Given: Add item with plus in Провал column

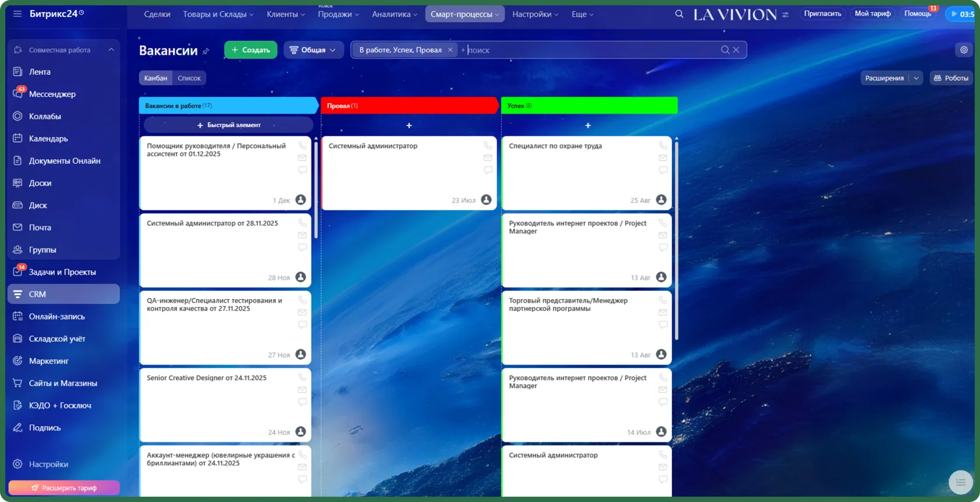Looking at the screenshot, I should pyautogui.click(x=409, y=125).
